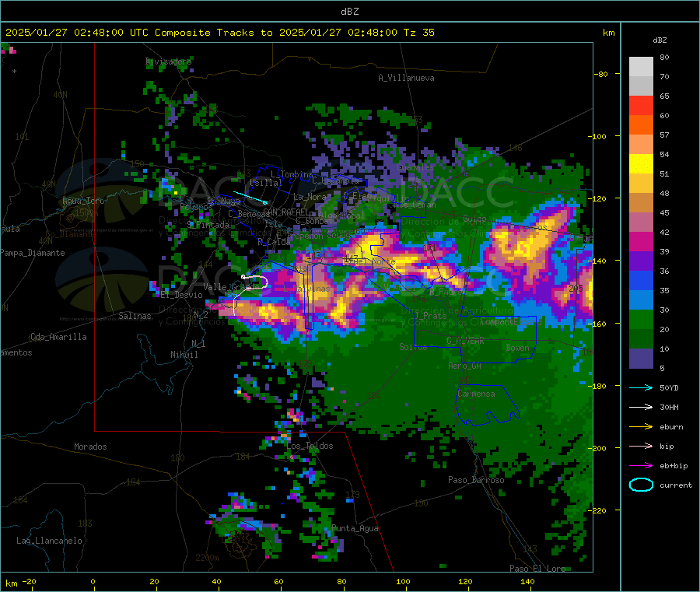The height and width of the screenshot is (592, 700).
Task: Pick the dark orange 57-60 dBZ swatch
Action: pyautogui.click(x=641, y=125)
